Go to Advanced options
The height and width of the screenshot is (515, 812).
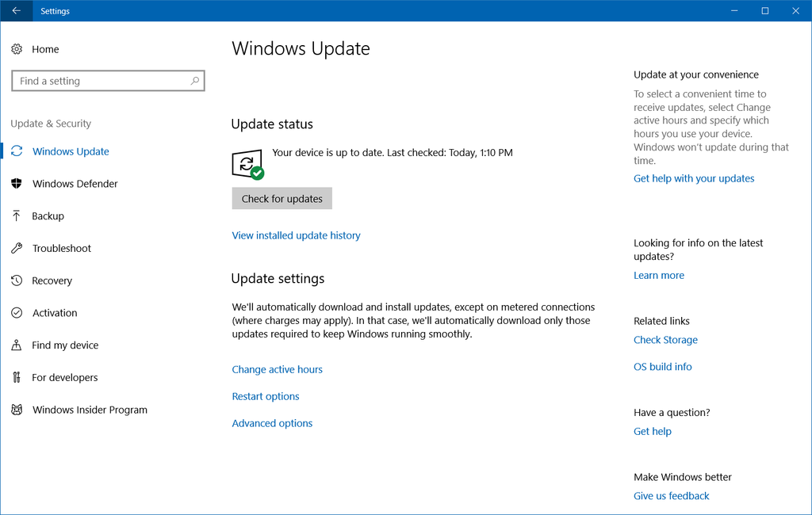tap(272, 423)
